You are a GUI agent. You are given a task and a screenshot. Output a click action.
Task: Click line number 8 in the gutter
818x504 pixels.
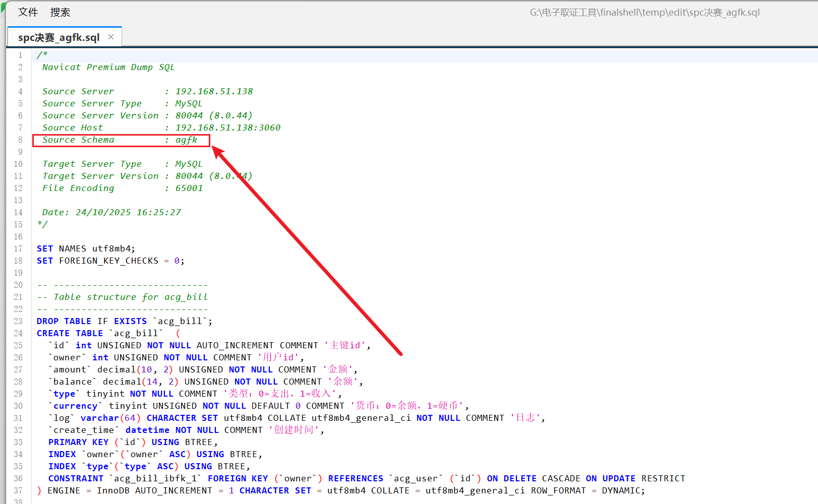(x=20, y=140)
